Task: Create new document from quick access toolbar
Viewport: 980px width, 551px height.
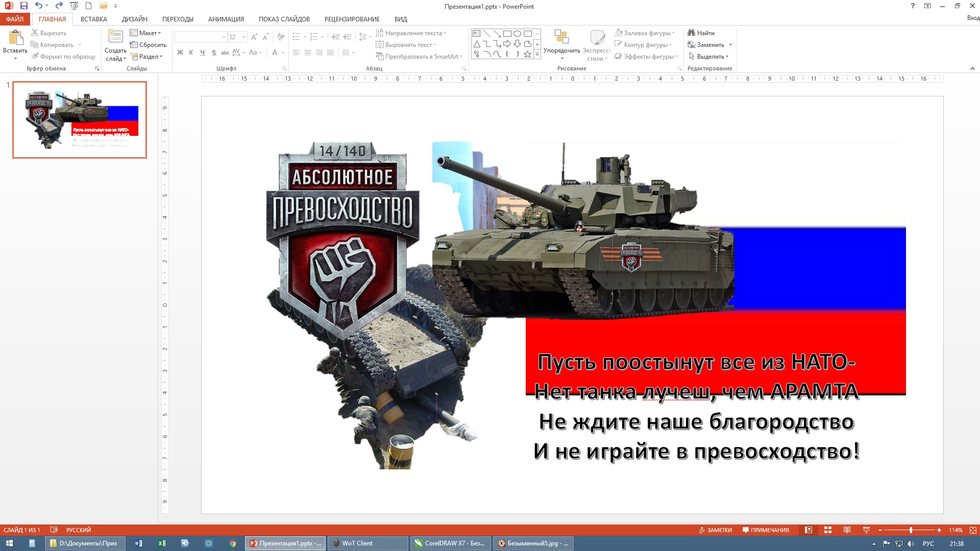Action: 88,6
